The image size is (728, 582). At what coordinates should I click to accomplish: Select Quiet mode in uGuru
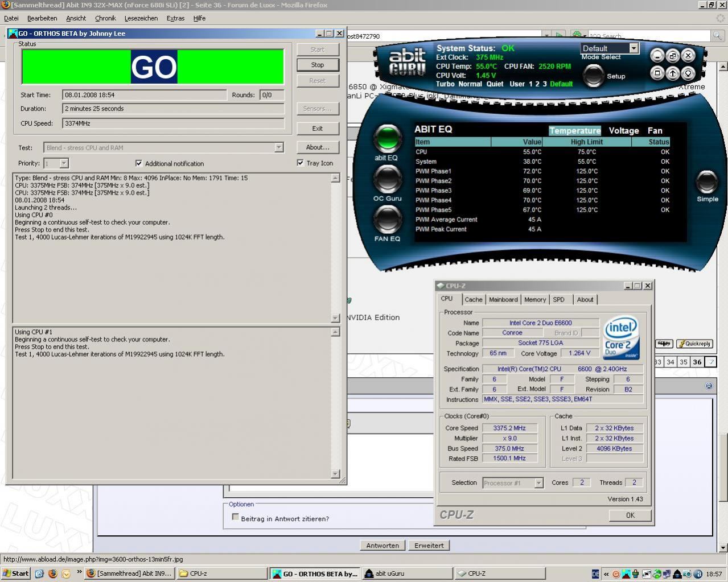point(495,84)
